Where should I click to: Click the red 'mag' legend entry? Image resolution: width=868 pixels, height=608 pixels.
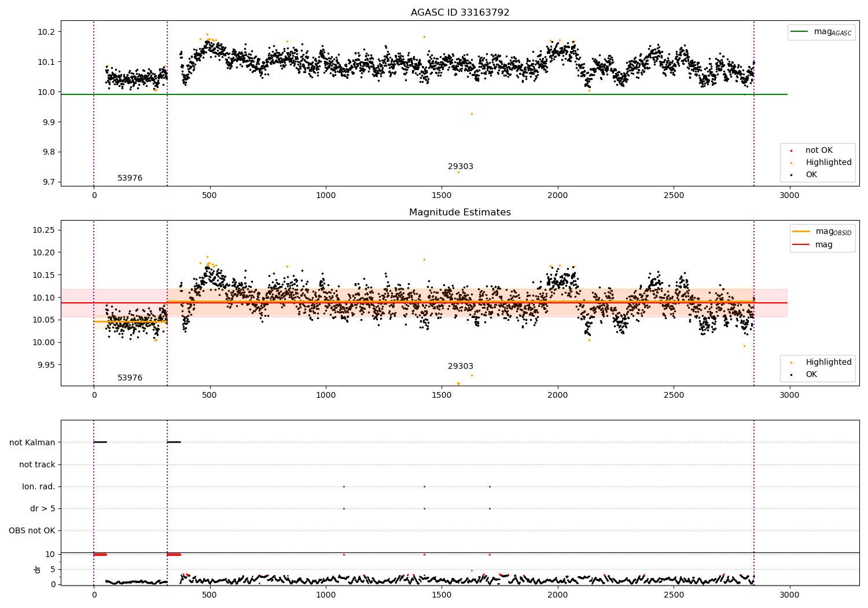point(812,245)
